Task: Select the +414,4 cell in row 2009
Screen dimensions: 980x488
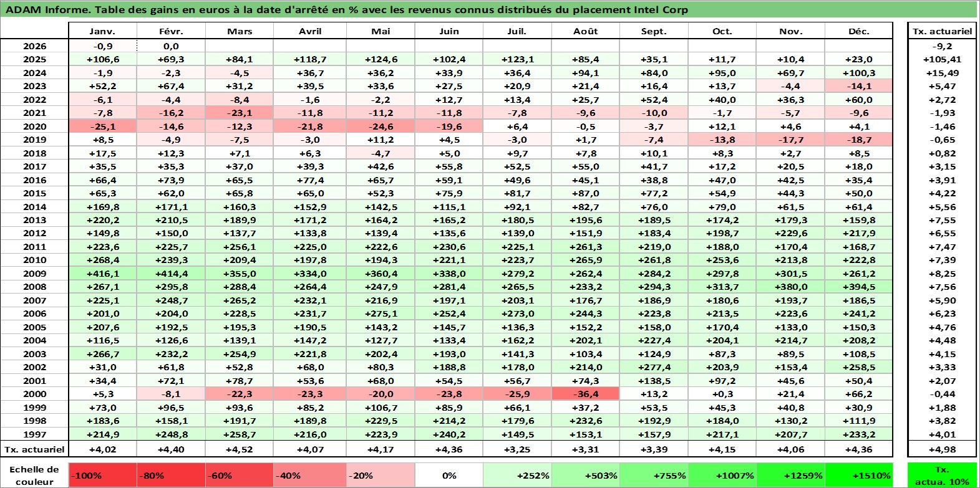Action: click(171, 274)
